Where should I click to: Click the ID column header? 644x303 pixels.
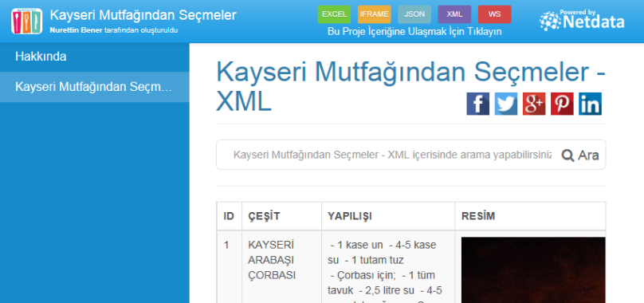230,216
